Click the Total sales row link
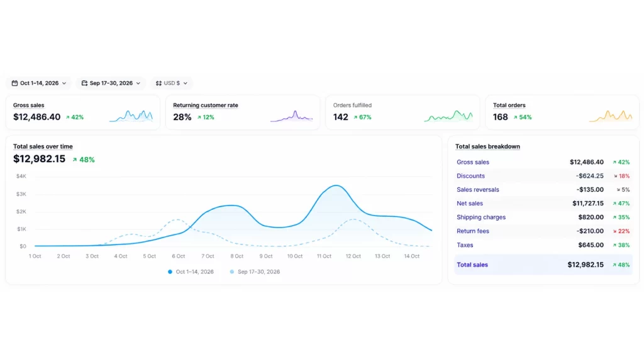The image size is (644, 362). click(472, 265)
